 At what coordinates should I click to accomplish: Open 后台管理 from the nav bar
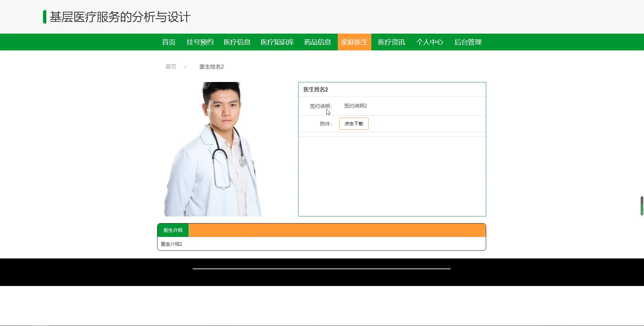tap(468, 42)
